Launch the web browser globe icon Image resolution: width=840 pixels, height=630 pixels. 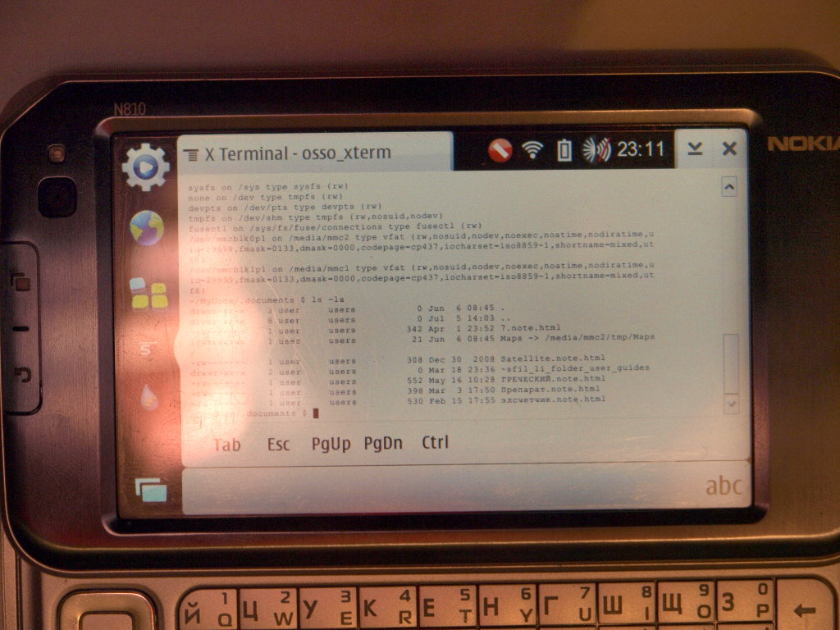click(146, 228)
